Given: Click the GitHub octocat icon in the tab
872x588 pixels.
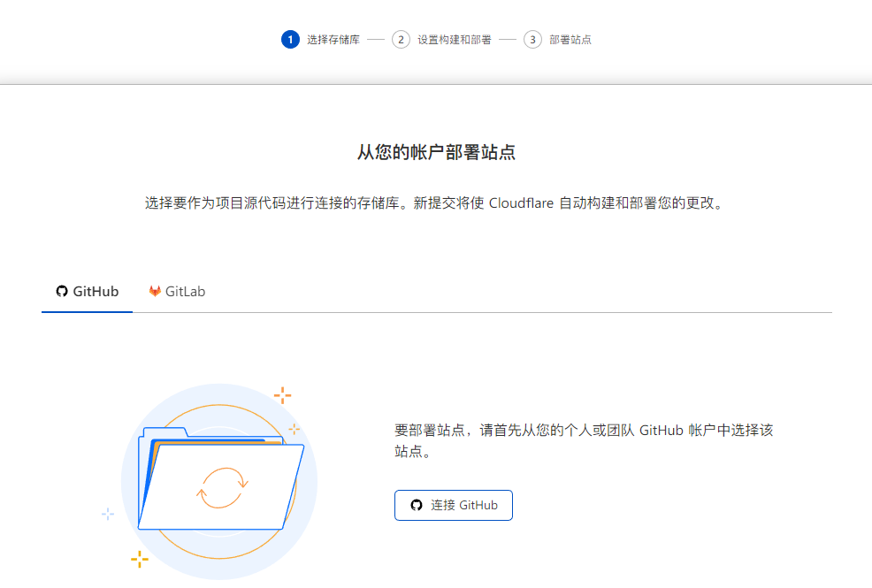Looking at the screenshot, I should point(61,292).
